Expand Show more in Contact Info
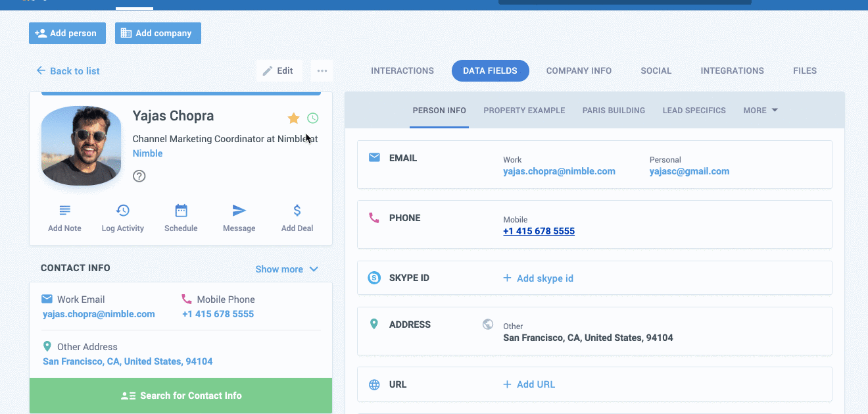Screen dimensions: 868x414 pos(287,269)
